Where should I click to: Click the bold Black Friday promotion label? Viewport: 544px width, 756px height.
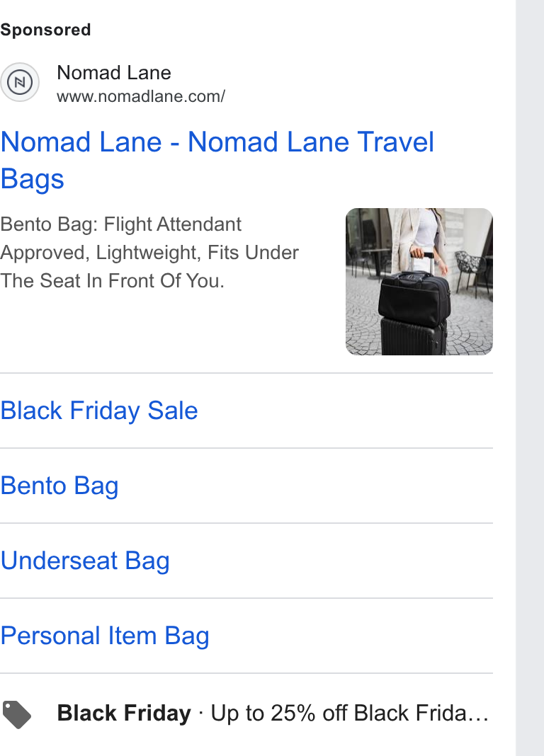tap(124, 713)
